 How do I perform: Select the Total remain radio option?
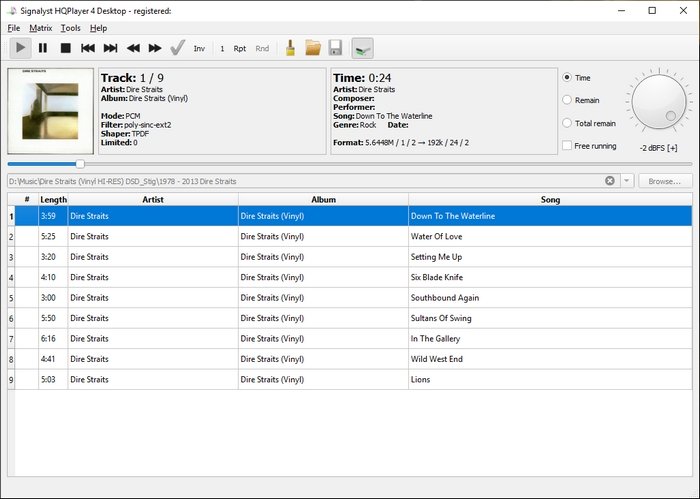(568, 122)
